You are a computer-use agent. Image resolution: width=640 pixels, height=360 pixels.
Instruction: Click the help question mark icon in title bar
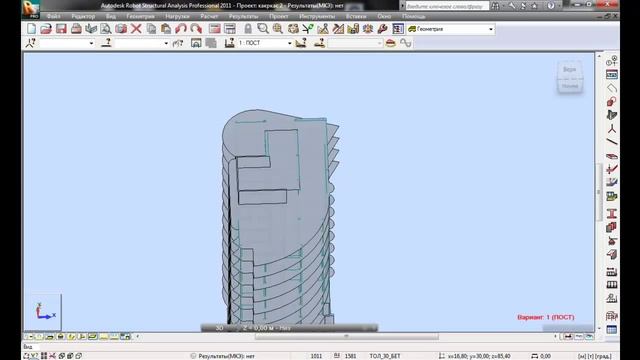[x=551, y=6]
